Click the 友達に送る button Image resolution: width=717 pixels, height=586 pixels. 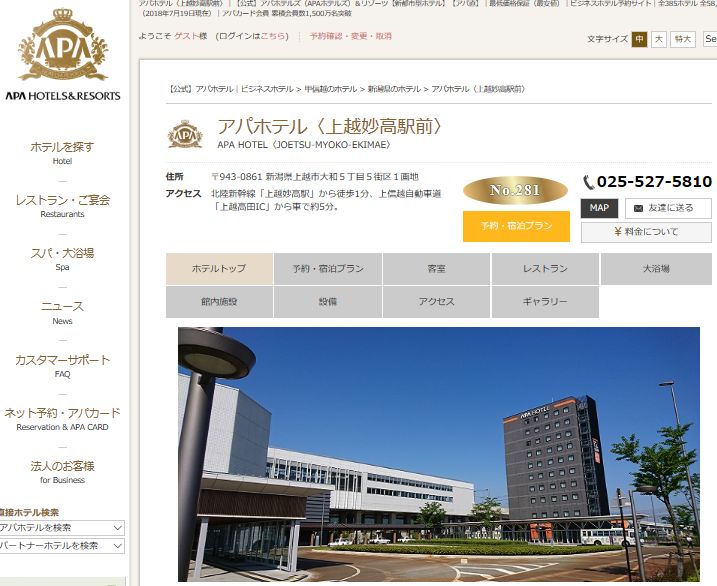pos(668,208)
